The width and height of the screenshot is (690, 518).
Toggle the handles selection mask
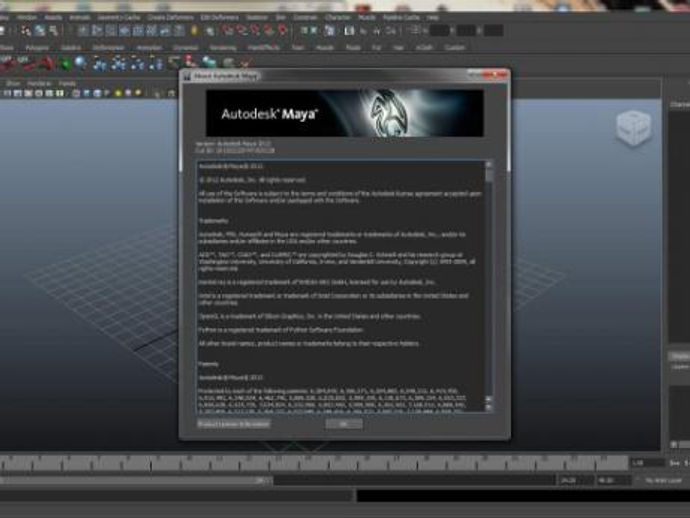tap(83, 30)
